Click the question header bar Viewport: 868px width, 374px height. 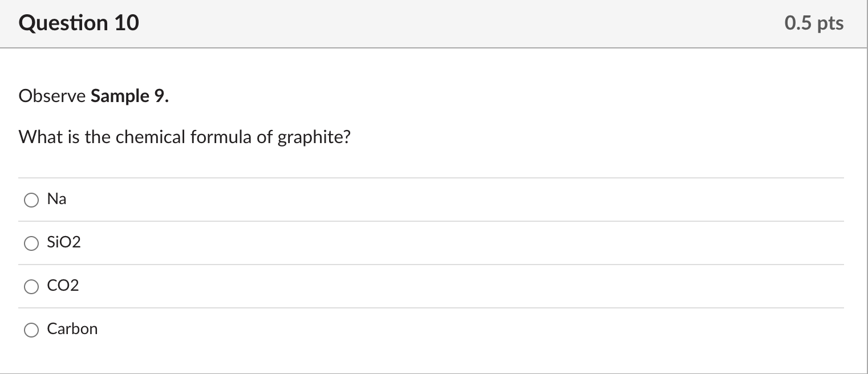433,23
